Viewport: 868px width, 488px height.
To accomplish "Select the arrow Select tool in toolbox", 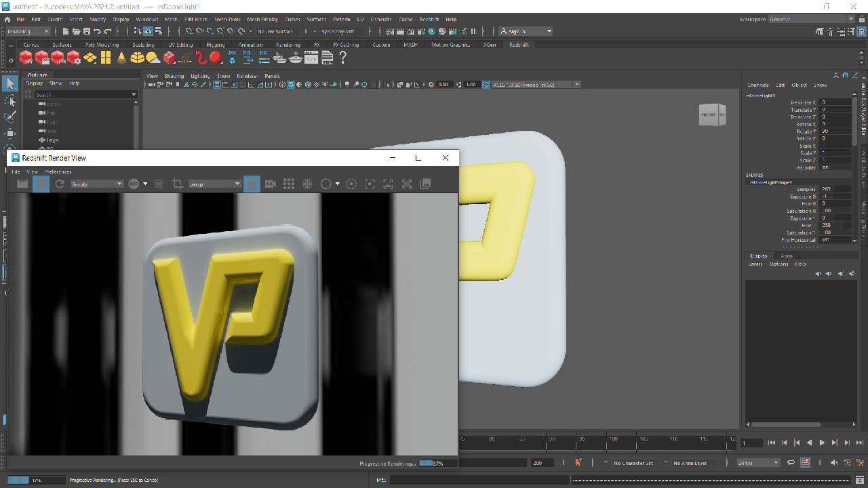I will point(9,84).
